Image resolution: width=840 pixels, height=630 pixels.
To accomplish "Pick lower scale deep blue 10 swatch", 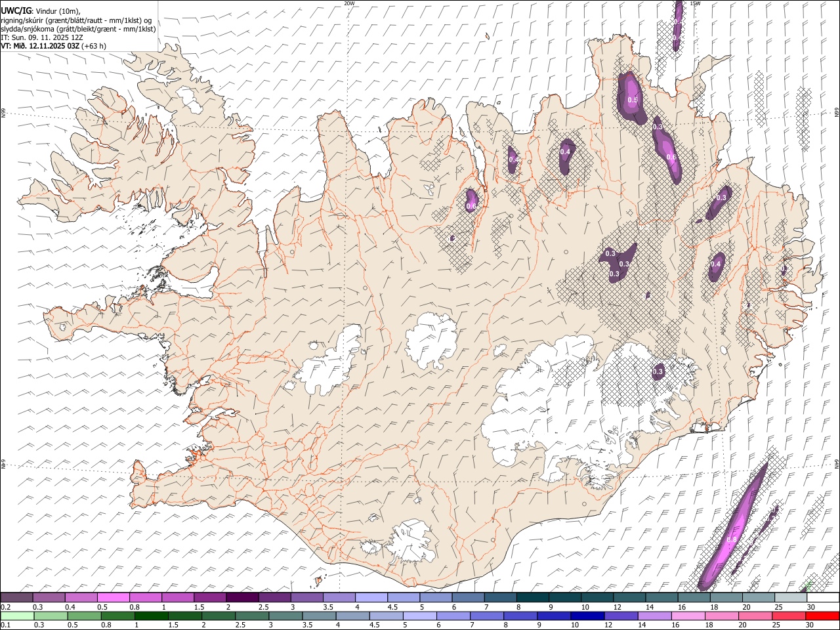I will tap(586, 616).
